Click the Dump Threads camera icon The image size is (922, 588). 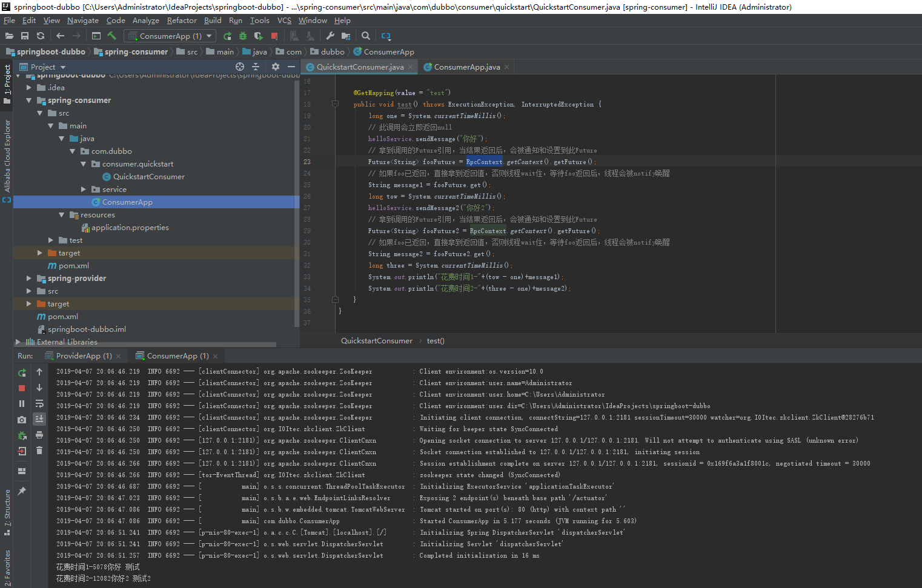click(x=22, y=420)
